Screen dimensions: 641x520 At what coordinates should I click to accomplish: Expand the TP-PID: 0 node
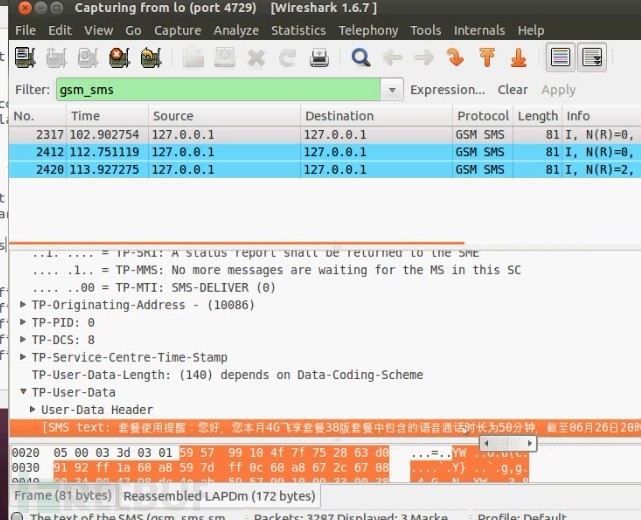point(23,322)
